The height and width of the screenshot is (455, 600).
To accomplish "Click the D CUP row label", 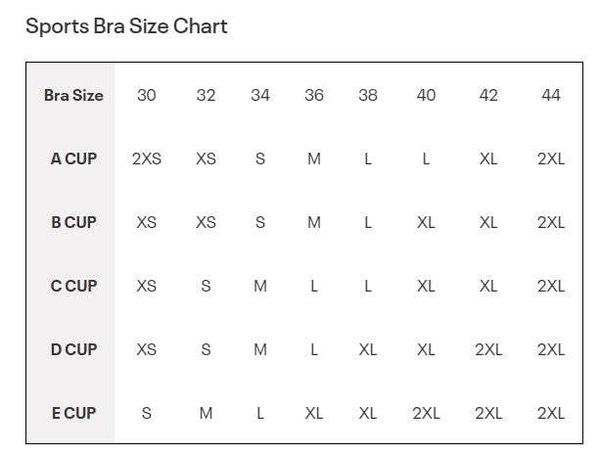I will pos(73,349).
